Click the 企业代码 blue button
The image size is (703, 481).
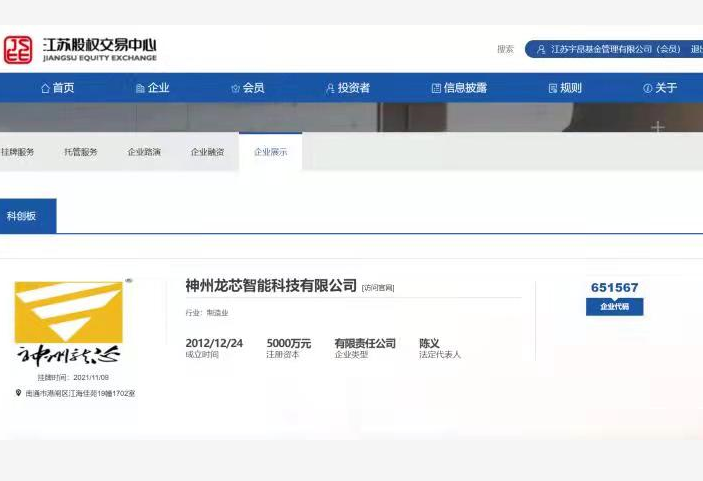[614, 307]
